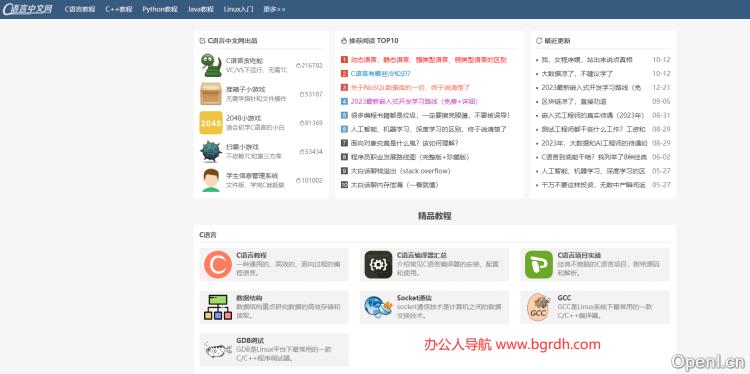Screen dimensions: 750x374
Task: Open the green snake game icon
Action: coord(210,65)
